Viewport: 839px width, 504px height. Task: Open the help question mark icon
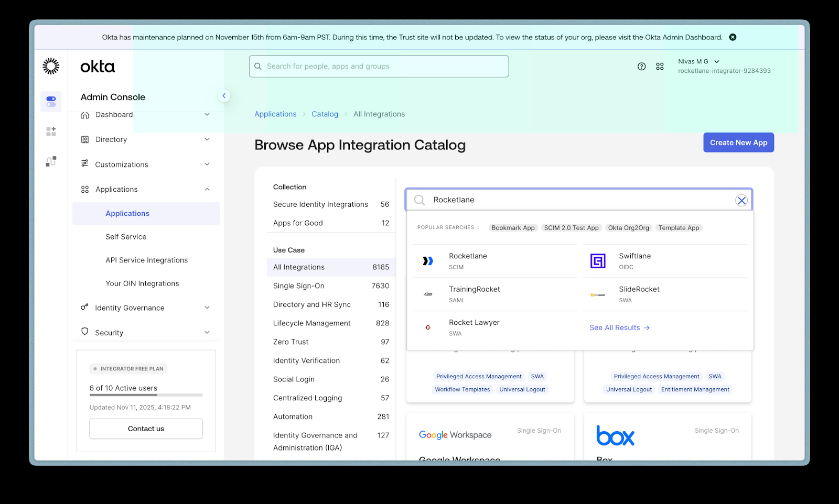(x=641, y=67)
